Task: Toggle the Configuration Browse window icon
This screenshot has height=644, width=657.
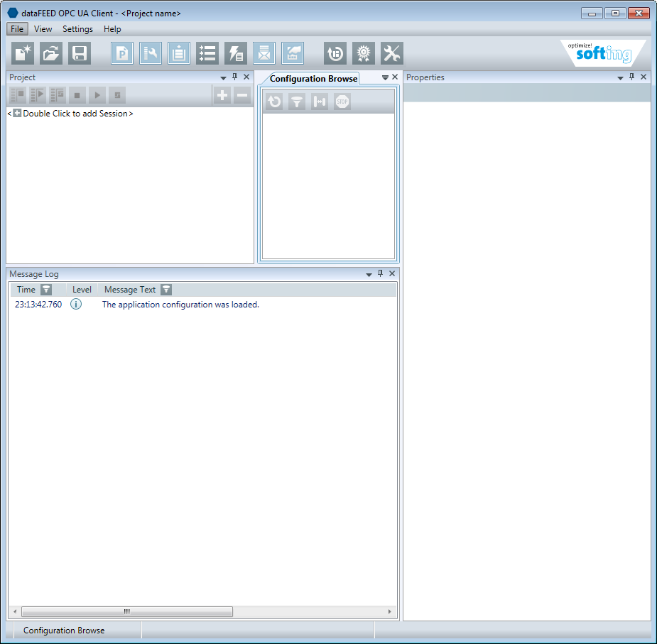Action: pos(293,53)
